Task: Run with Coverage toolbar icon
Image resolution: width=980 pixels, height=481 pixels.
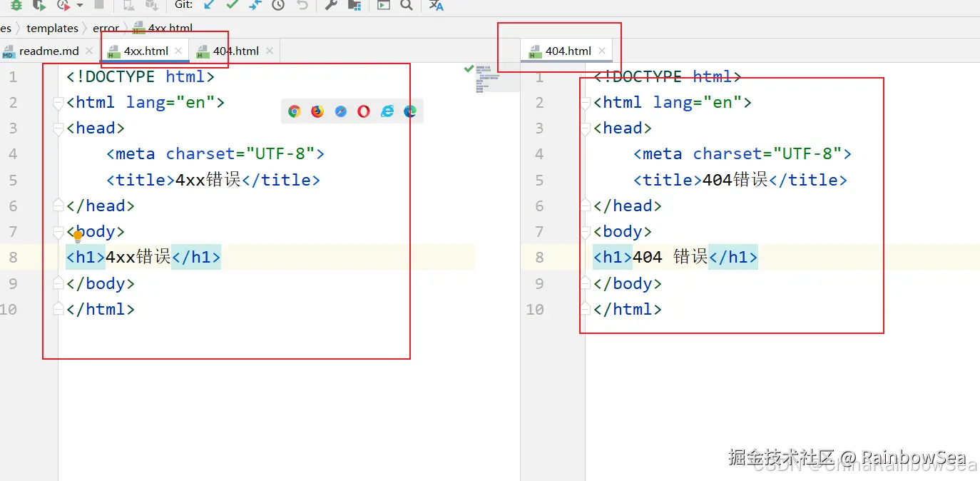Action: click(x=39, y=5)
